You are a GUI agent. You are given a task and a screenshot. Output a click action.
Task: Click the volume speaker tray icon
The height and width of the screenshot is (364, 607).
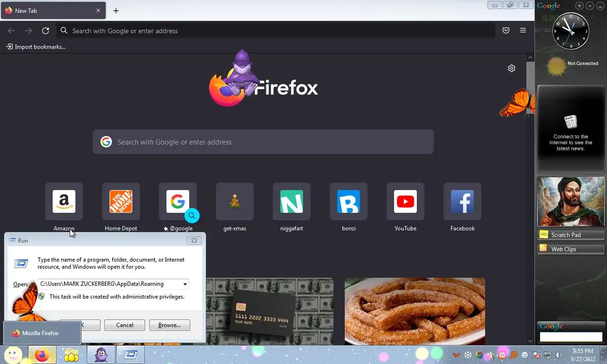[559, 355]
